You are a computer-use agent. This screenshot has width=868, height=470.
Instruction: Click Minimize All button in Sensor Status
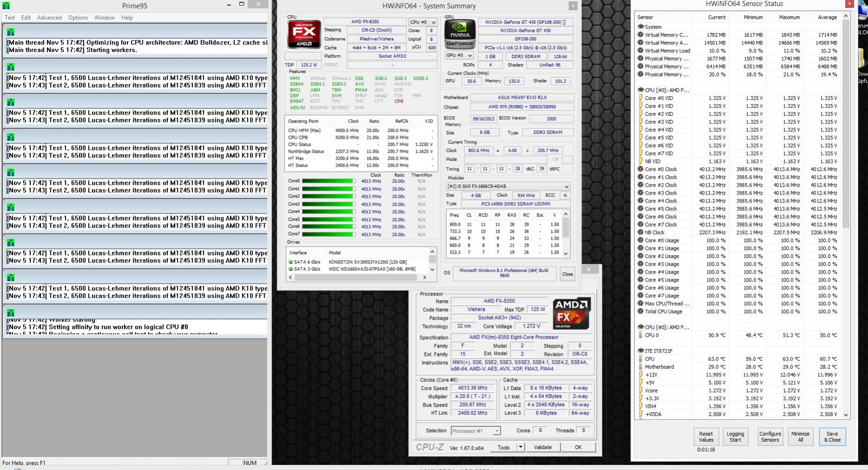click(800, 436)
